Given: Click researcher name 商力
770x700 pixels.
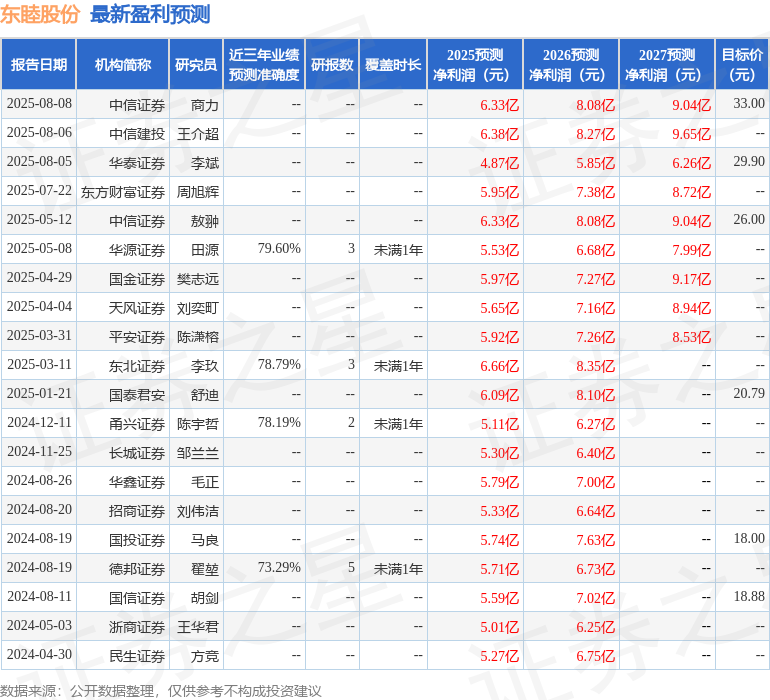Looking at the screenshot, I should coord(205,105).
